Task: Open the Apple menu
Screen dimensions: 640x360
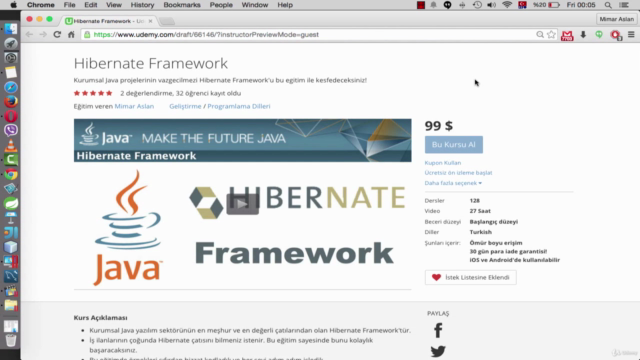Action: [x=13, y=5]
